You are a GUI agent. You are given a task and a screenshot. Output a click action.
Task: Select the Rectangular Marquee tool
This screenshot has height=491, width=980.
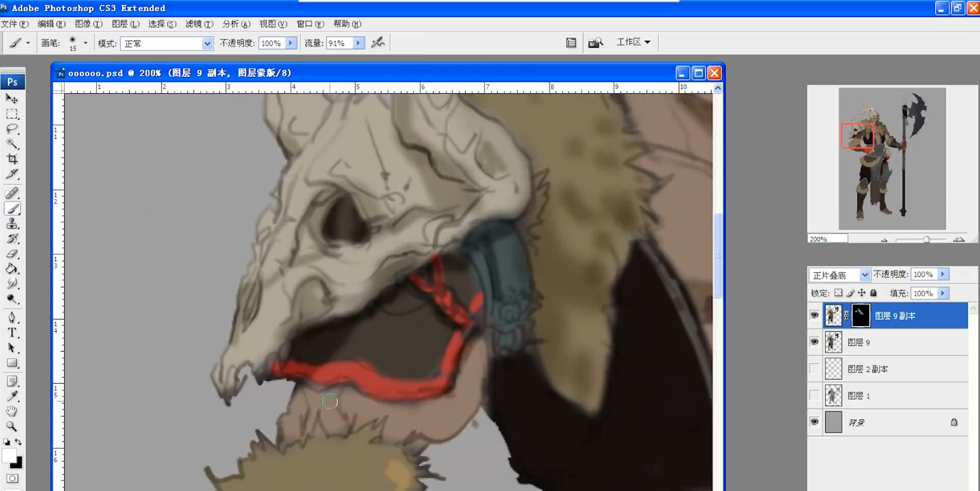click(12, 114)
